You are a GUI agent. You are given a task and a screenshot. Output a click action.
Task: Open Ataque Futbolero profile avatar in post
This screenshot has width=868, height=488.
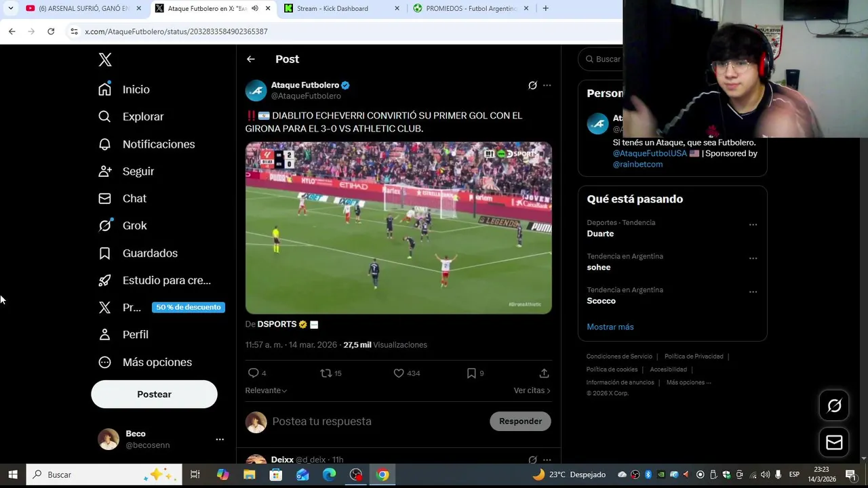[256, 90]
